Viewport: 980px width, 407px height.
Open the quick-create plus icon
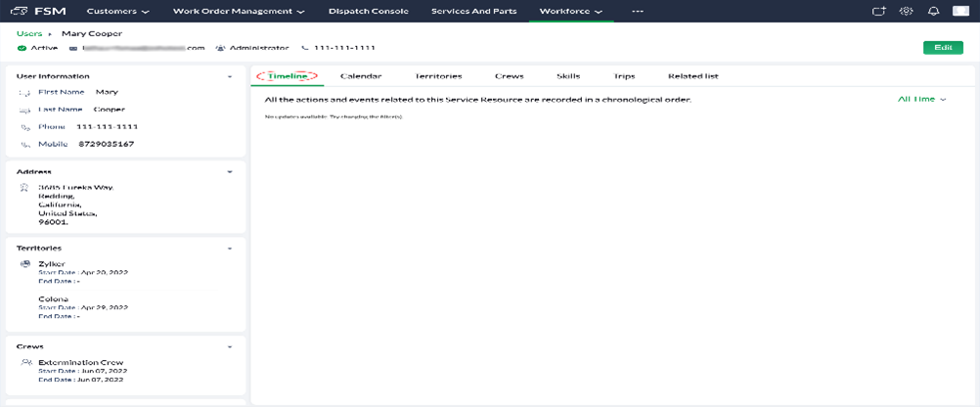(x=878, y=11)
